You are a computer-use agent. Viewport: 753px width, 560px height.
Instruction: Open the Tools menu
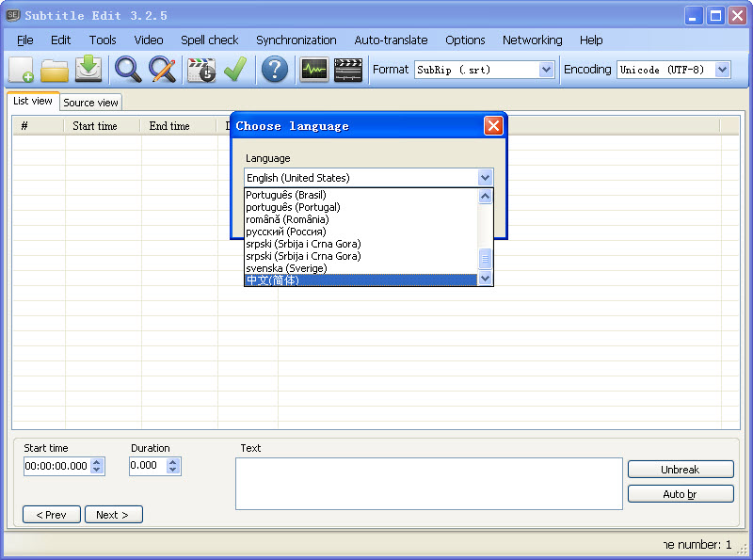[103, 40]
